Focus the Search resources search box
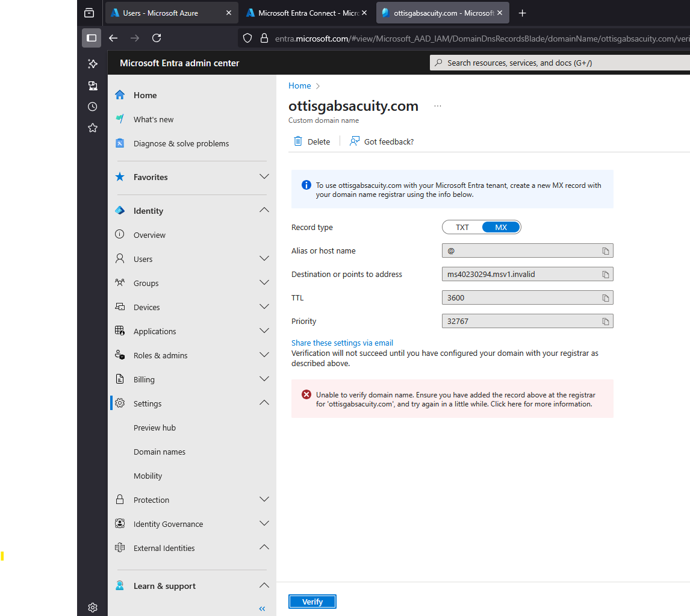 click(564, 63)
